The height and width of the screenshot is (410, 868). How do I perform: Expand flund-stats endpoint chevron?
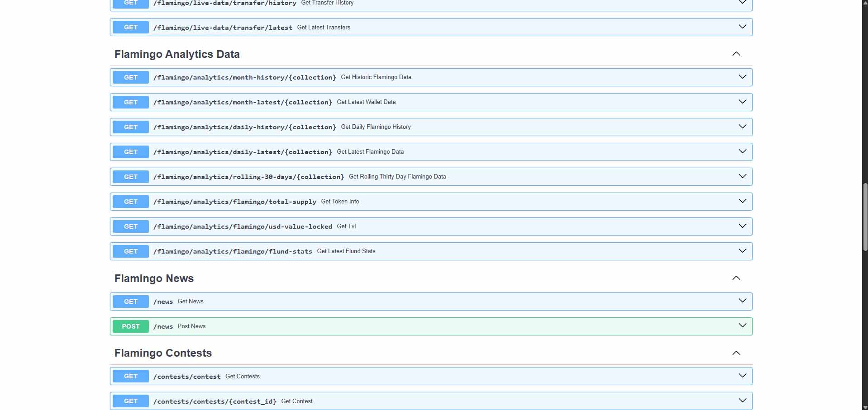point(742,251)
